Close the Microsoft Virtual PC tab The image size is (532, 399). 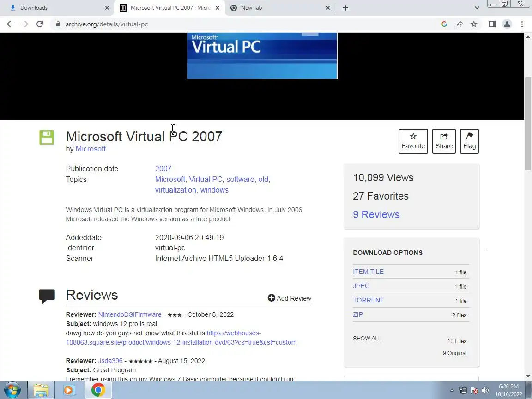pyautogui.click(x=218, y=8)
